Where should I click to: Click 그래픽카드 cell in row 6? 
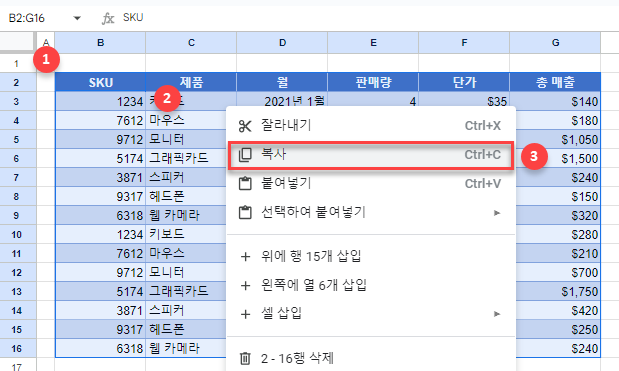tap(186, 159)
